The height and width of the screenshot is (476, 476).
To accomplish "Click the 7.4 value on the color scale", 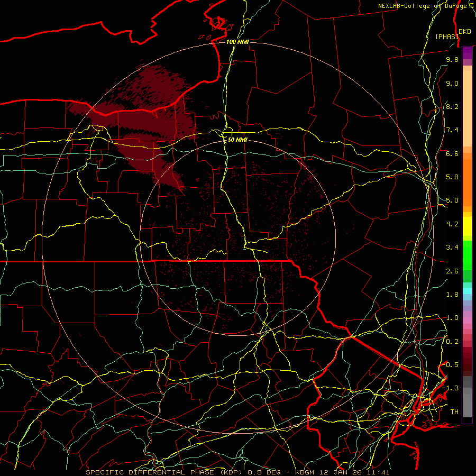I will (452, 130).
